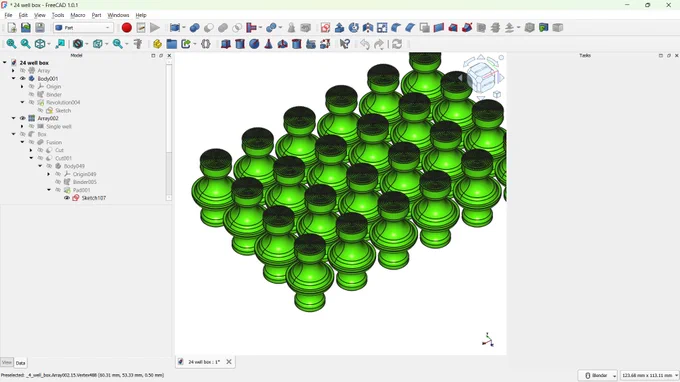
Task: Open the Blender navigation style dropdown
Action: (597, 375)
